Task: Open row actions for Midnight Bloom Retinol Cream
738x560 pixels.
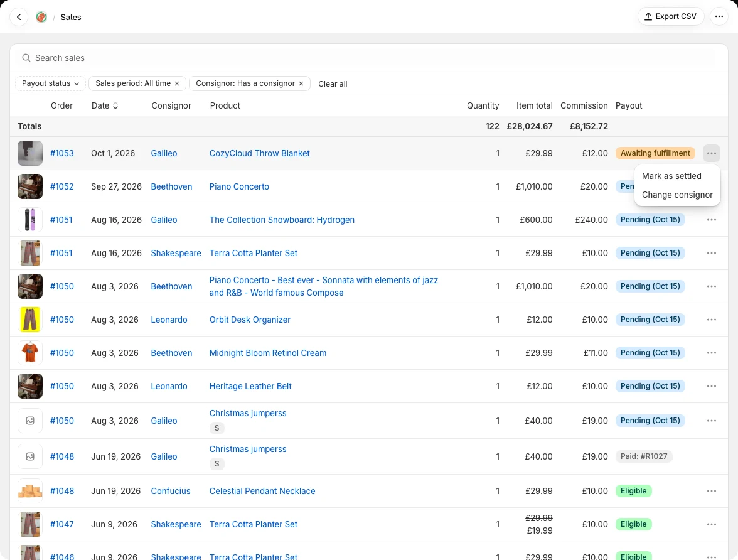Action: [x=711, y=353]
